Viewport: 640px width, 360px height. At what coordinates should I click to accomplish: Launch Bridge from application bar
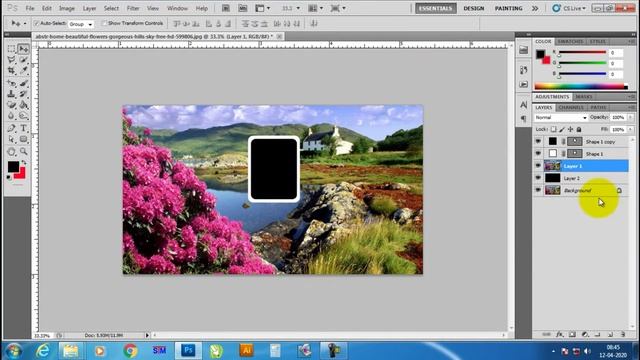click(226, 8)
